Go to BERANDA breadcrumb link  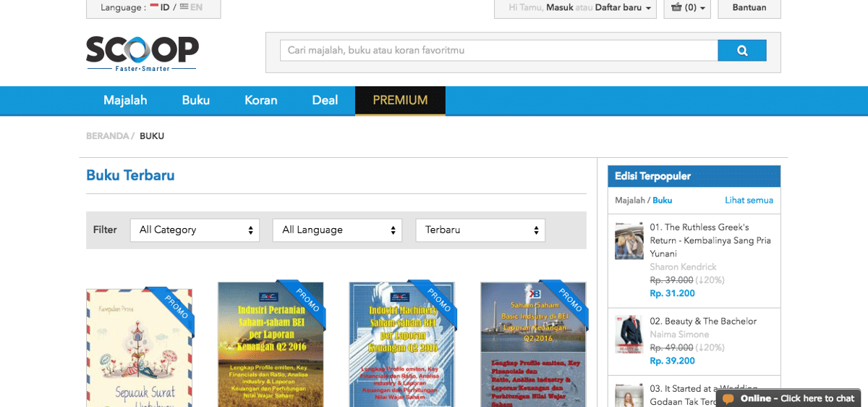pyautogui.click(x=107, y=136)
